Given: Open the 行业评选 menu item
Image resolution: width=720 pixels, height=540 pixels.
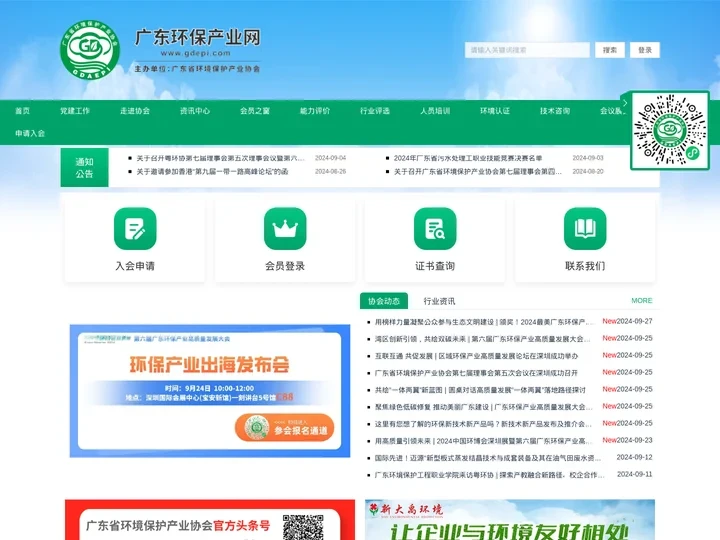Looking at the screenshot, I should [375, 111].
